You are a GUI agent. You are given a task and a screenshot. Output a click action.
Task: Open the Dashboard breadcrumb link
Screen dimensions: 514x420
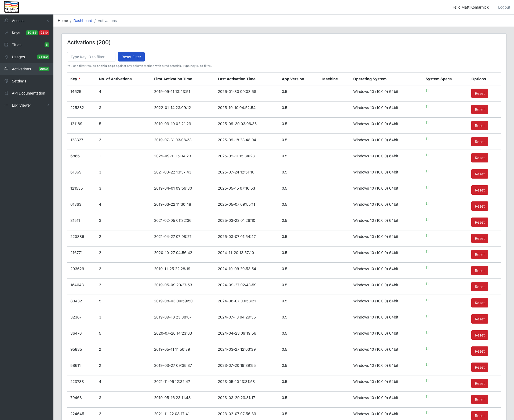pyautogui.click(x=83, y=21)
